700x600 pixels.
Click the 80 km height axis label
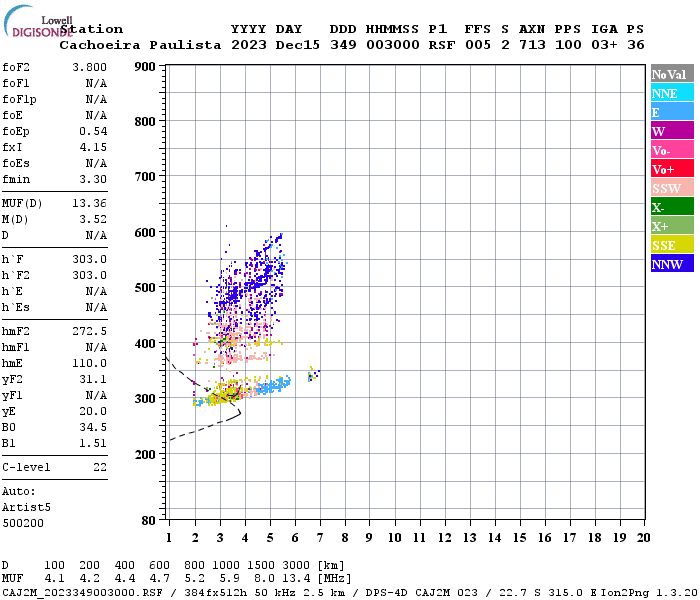[x=149, y=521]
